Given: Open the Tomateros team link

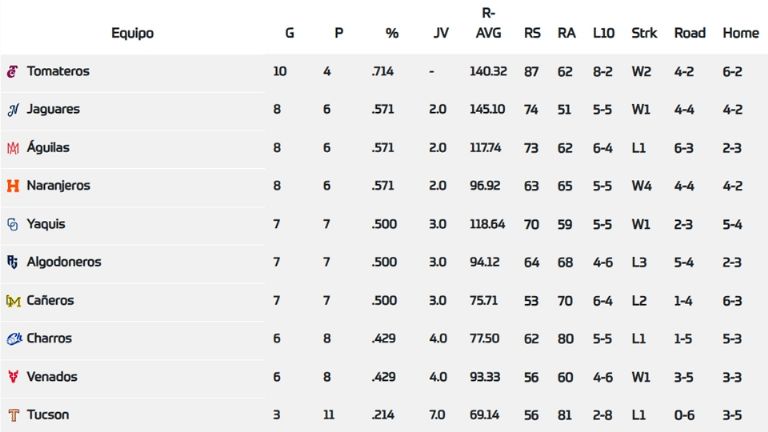Looking at the screenshot, I should [x=58, y=72].
